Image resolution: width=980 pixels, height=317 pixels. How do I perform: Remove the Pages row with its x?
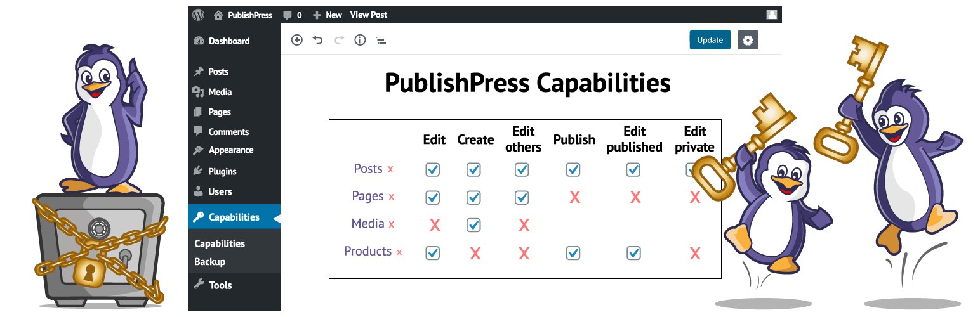point(392,197)
